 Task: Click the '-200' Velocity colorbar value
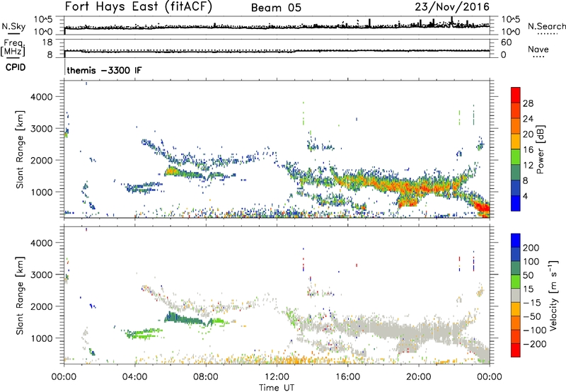click(x=533, y=344)
